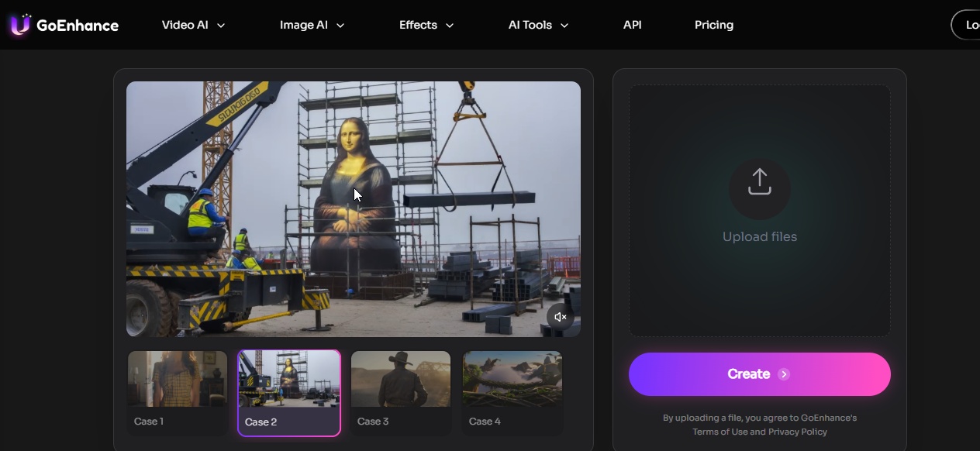Expand the Video AI chevron

pyautogui.click(x=221, y=26)
